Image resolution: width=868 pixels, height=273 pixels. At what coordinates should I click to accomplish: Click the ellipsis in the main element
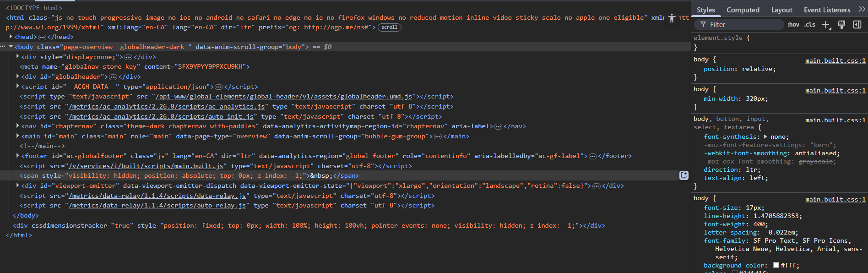[438, 136]
